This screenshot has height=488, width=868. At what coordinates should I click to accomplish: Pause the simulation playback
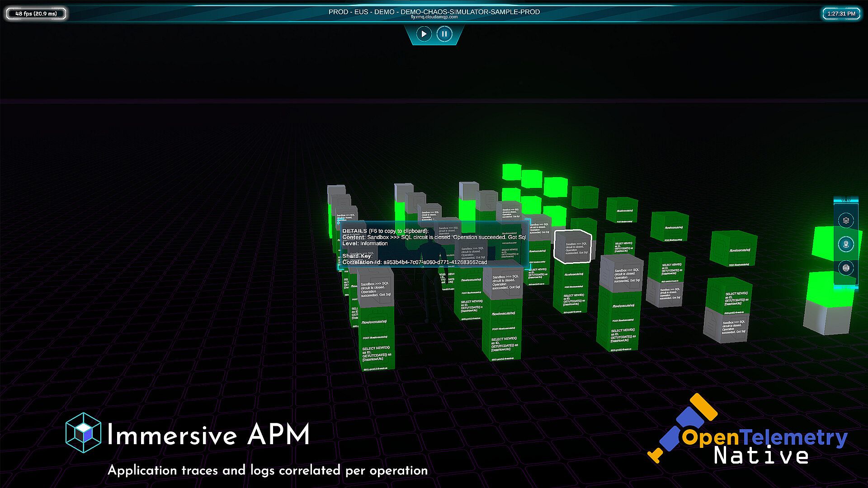tap(444, 34)
